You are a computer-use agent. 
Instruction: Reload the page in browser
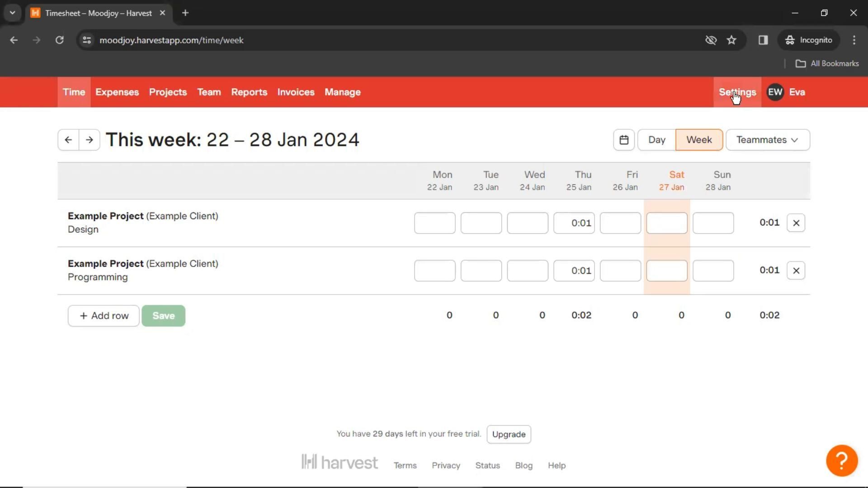point(59,40)
